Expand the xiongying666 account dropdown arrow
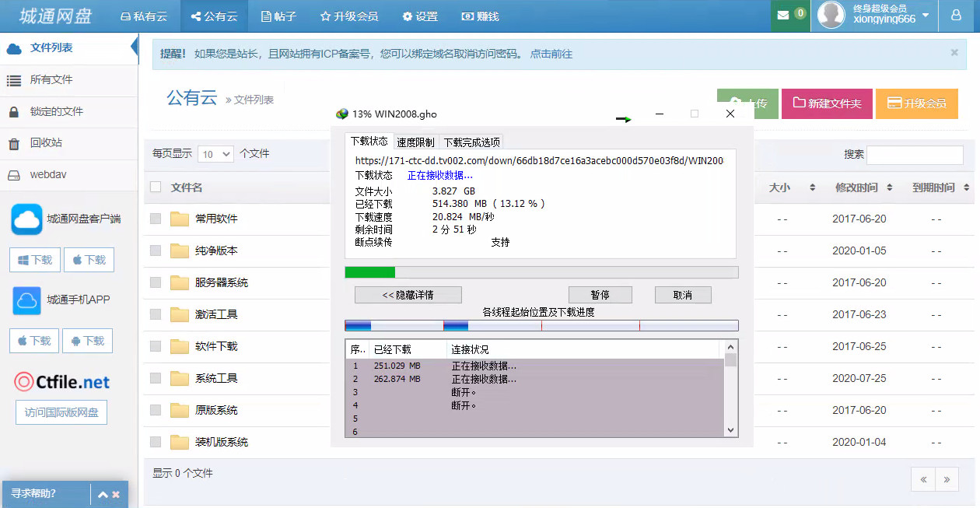The width and height of the screenshot is (980, 508). pos(925,15)
